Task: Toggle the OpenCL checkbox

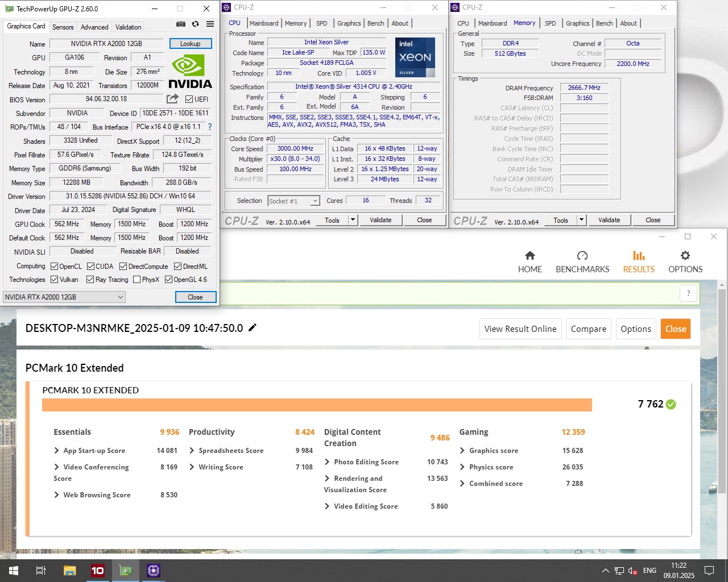Action: (x=54, y=266)
